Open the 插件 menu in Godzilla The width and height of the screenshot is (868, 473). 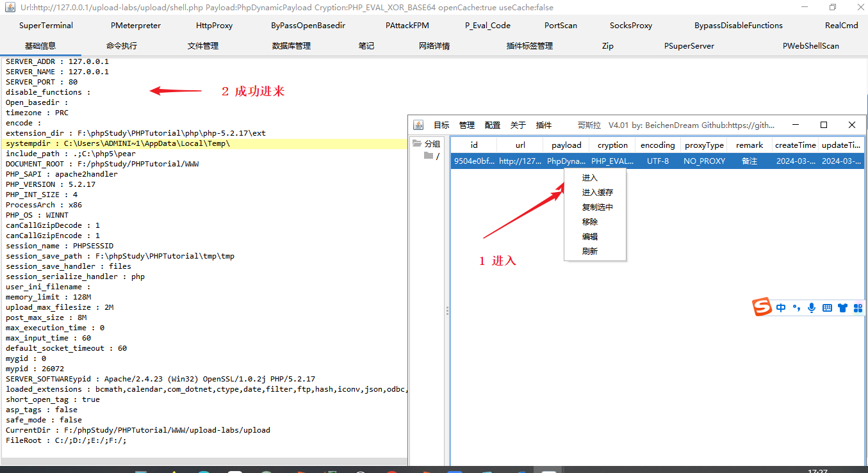[x=544, y=125]
